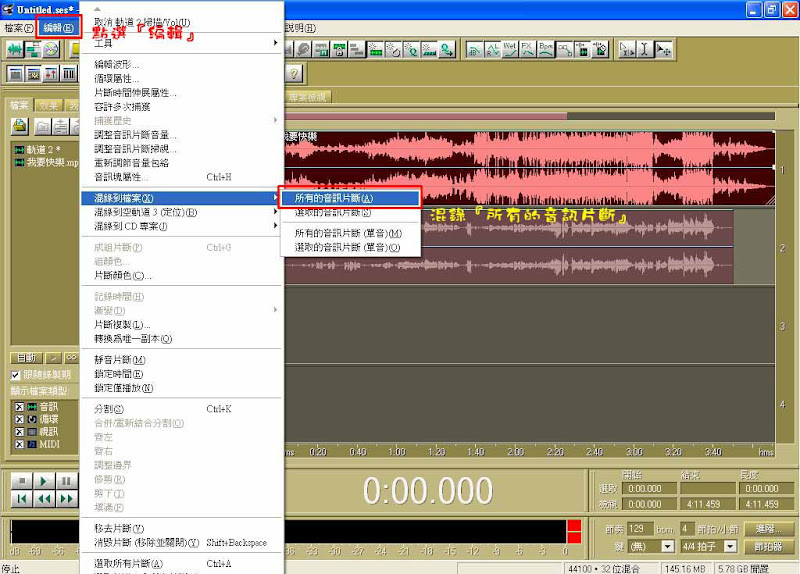Open the 編輯(E) menu in the menu bar

pyautogui.click(x=56, y=27)
